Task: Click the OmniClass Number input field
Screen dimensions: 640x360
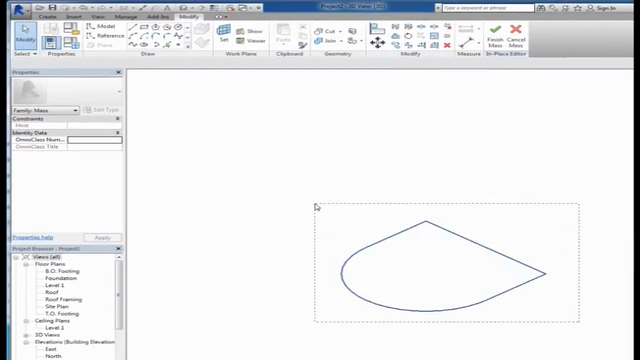Action: click(95, 140)
